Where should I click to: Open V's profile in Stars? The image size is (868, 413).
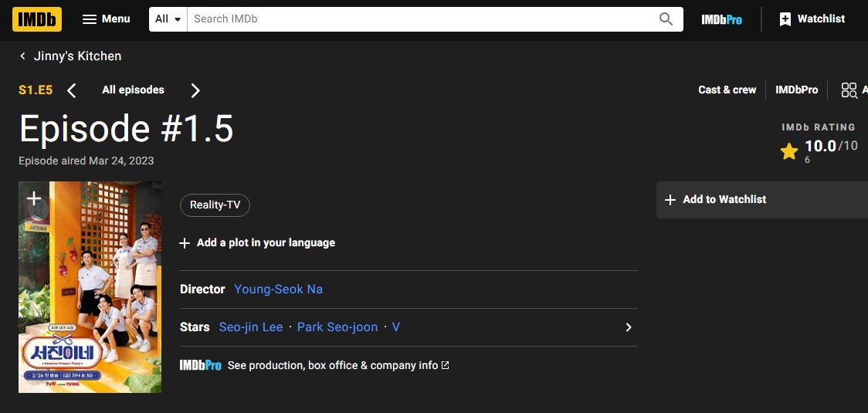[396, 327]
